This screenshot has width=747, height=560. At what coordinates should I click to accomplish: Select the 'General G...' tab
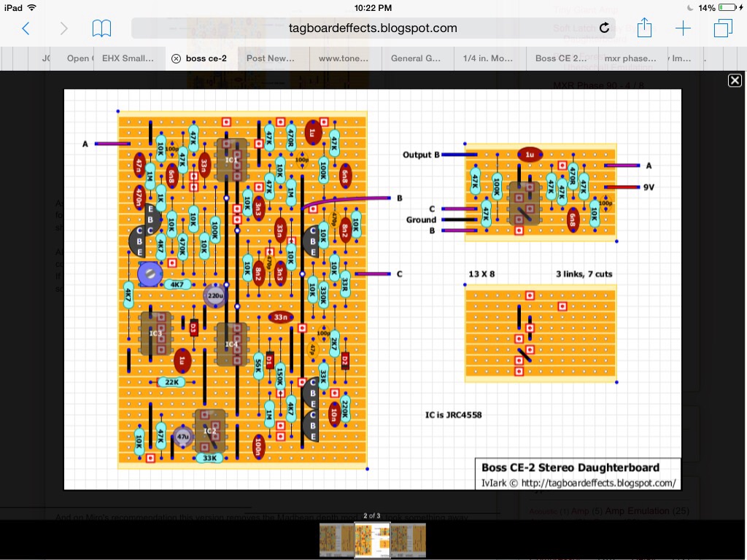click(415, 58)
